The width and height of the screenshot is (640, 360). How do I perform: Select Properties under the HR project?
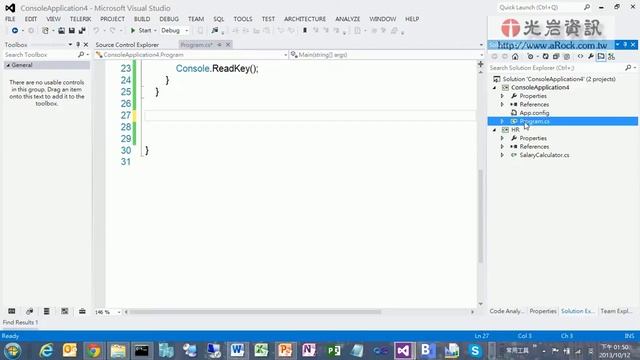coord(533,138)
